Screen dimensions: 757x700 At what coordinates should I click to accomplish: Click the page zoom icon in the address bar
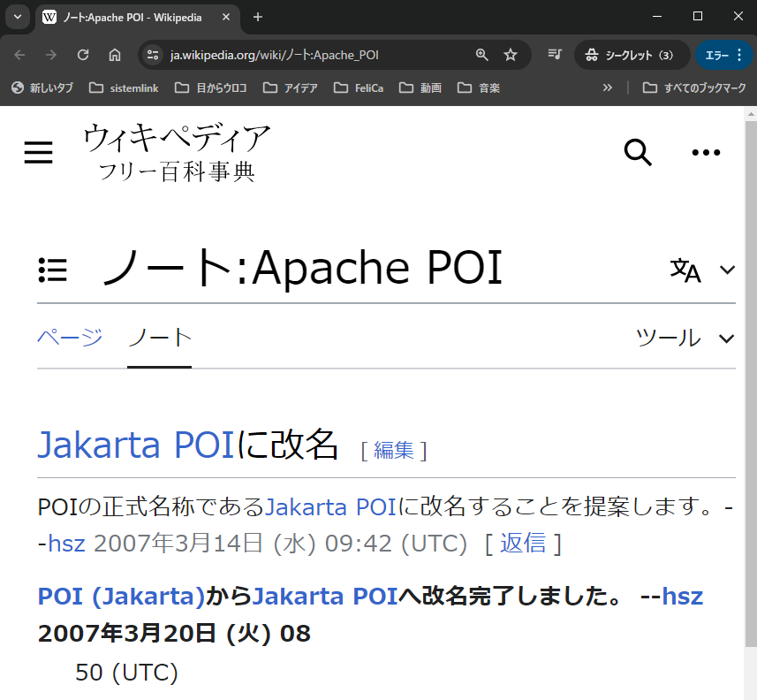tap(481, 54)
